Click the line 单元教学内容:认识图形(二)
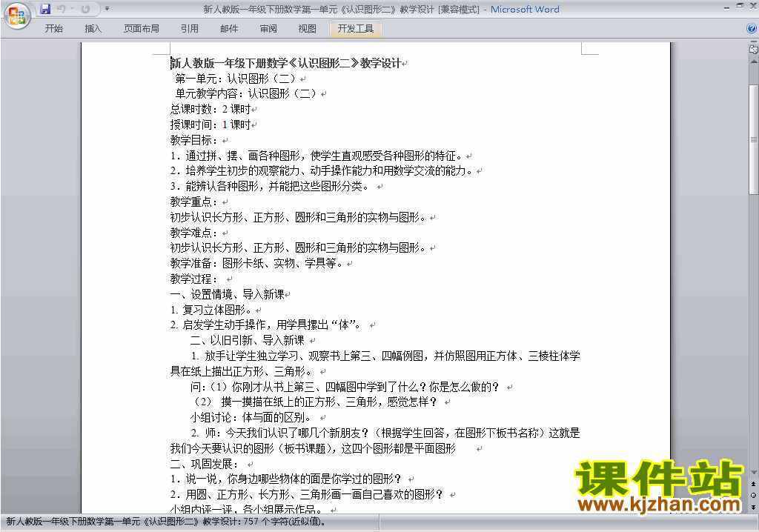 tap(245, 93)
